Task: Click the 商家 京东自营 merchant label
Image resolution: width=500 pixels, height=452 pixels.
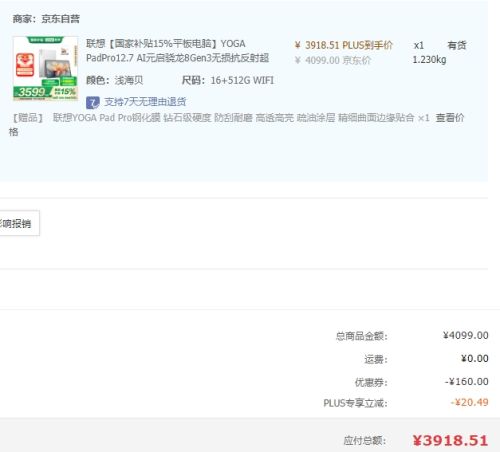Action: pos(46,19)
